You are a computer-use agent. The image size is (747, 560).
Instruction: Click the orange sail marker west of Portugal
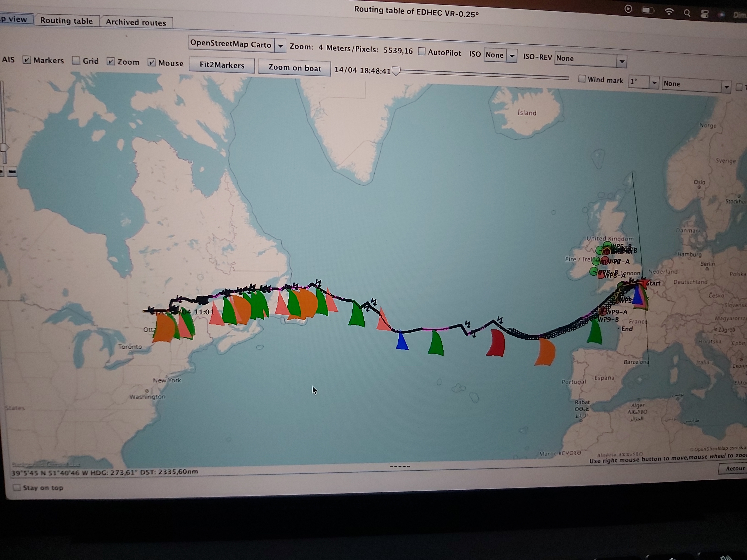(x=545, y=352)
